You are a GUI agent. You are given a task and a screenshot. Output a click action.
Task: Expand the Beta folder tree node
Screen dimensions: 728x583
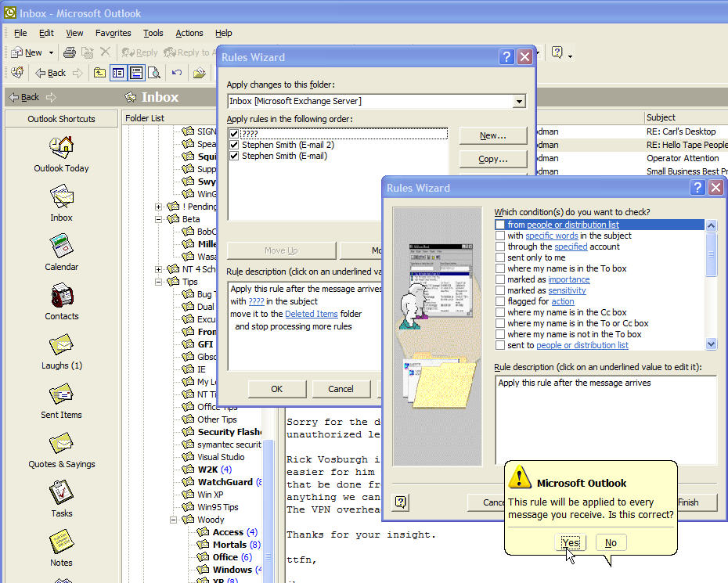pyautogui.click(x=159, y=219)
